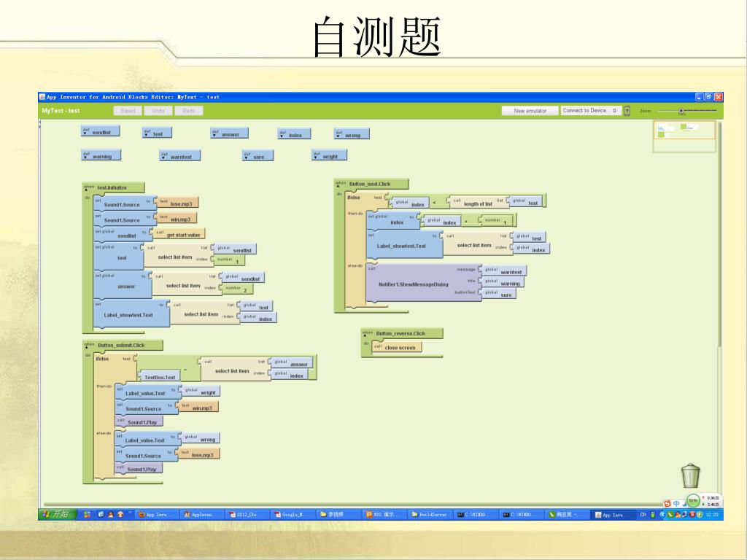Image resolution: width=747 pixels, height=560 pixels.
Task: Select the global sure buttonText block
Action: coord(499,294)
